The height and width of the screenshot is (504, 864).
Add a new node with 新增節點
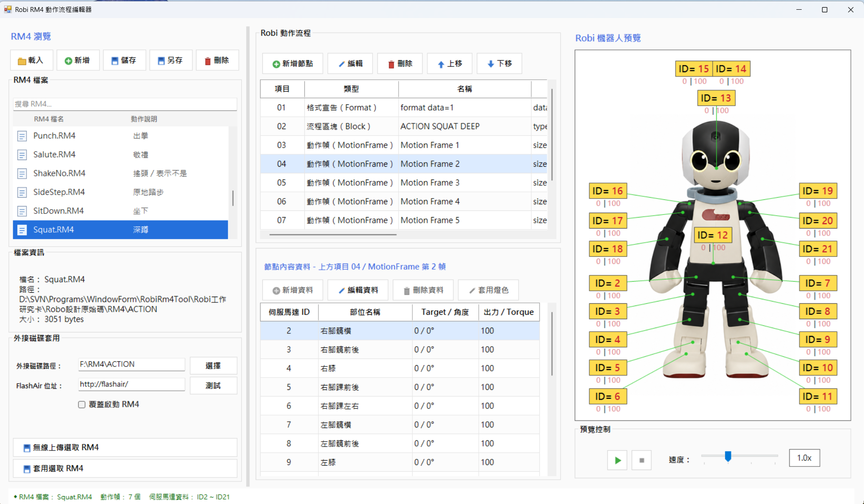click(x=292, y=64)
